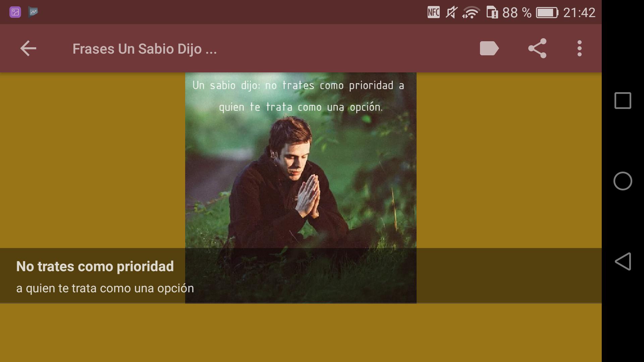
Task: Share this quote image
Action: (537, 48)
